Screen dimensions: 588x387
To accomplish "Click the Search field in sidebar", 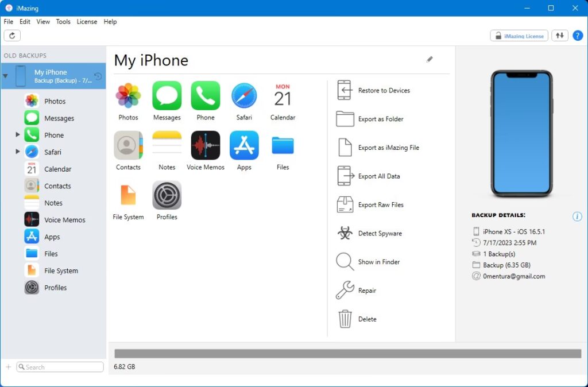I will [x=60, y=367].
